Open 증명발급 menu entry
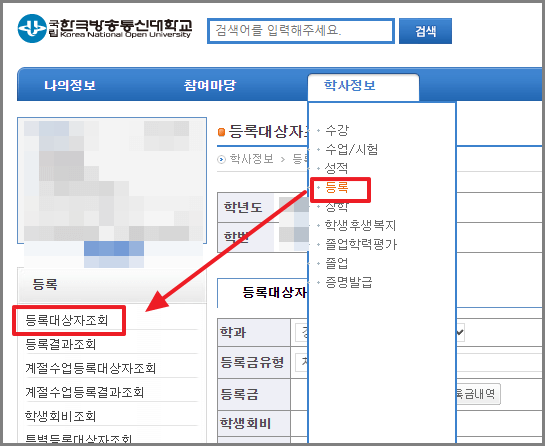545x446 pixels. [x=349, y=282]
